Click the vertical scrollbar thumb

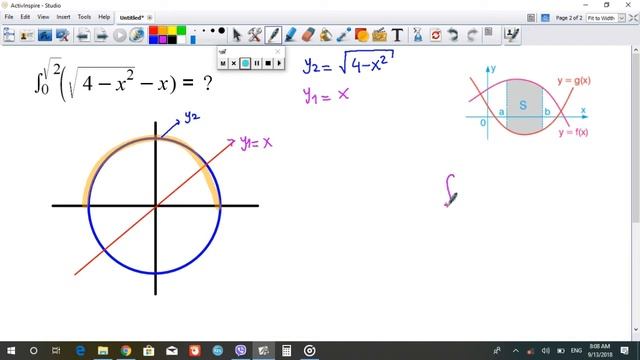tap(636, 139)
